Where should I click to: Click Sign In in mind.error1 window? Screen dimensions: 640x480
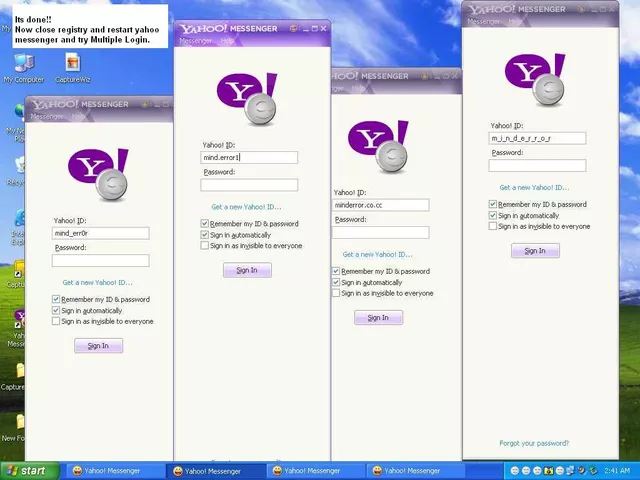click(247, 270)
